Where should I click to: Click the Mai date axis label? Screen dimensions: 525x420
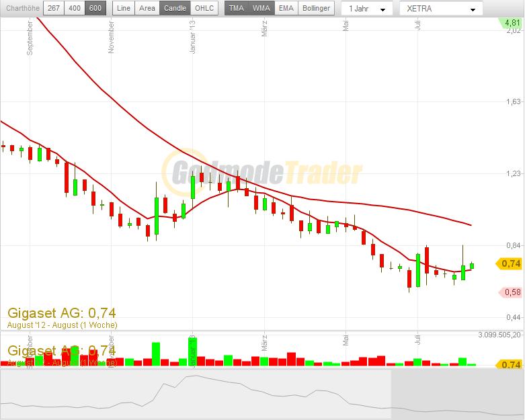pos(346,26)
